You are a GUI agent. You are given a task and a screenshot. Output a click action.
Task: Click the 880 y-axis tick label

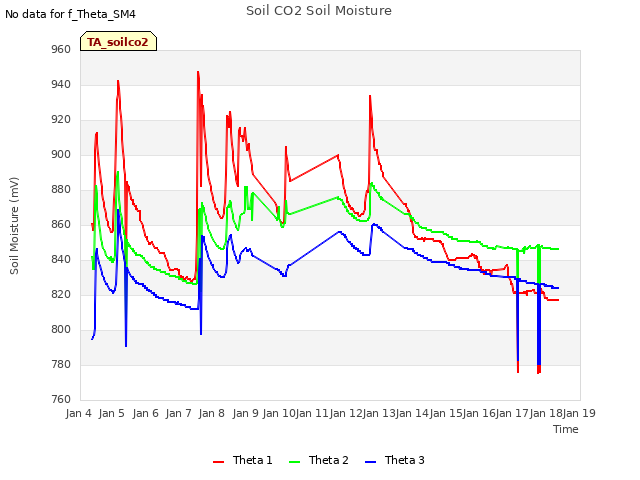(x=61, y=190)
